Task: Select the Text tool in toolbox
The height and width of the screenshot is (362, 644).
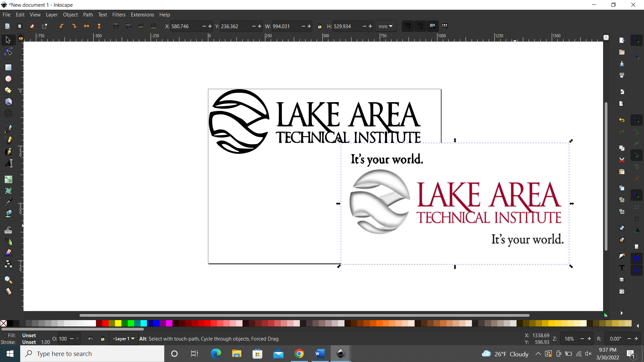Action: coord(8,163)
